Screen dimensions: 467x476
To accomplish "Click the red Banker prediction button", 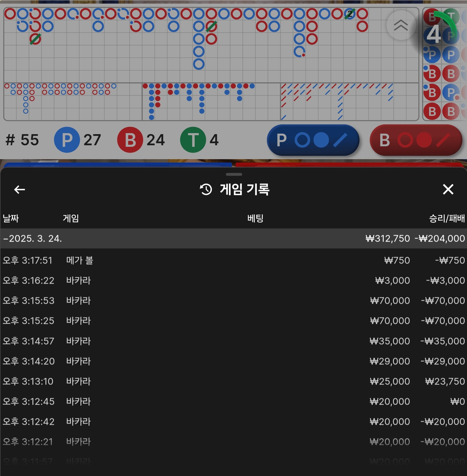I will coord(415,140).
